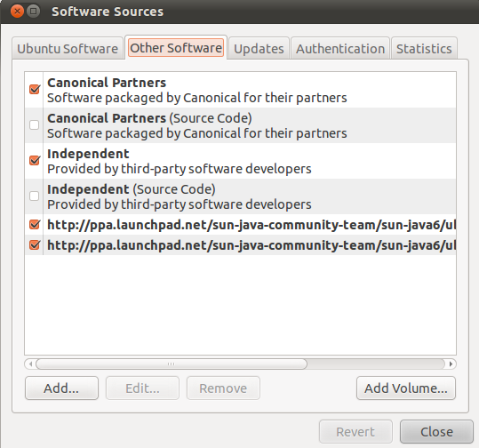Click the horizontal scrollbar left arrow
This screenshot has height=448, width=479.
click(x=30, y=364)
